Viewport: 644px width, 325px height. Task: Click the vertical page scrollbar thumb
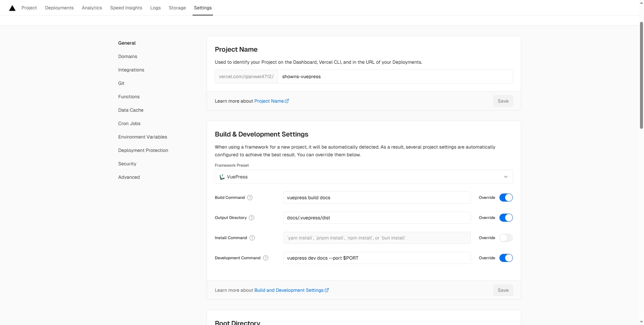(641, 75)
